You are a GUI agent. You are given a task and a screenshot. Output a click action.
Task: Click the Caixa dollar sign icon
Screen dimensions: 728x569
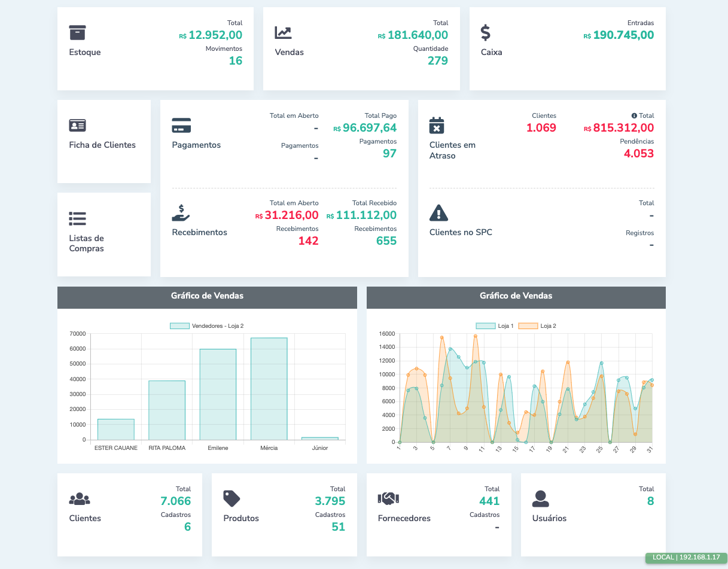coord(486,33)
